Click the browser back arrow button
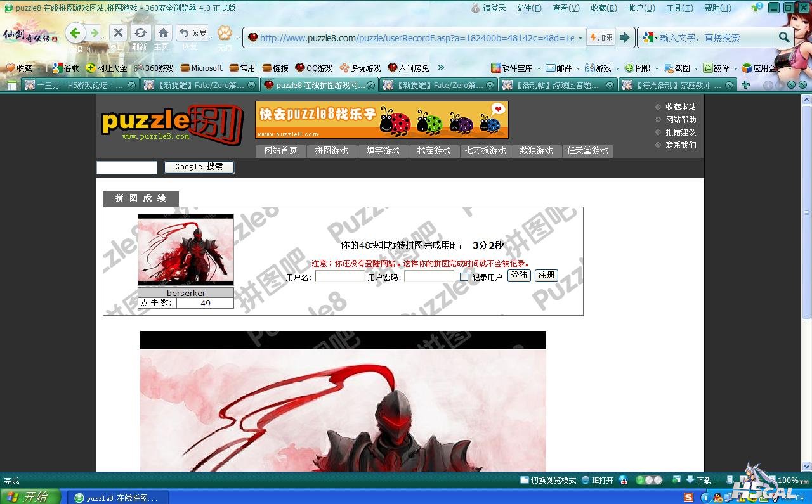The image size is (812, 504). click(75, 33)
